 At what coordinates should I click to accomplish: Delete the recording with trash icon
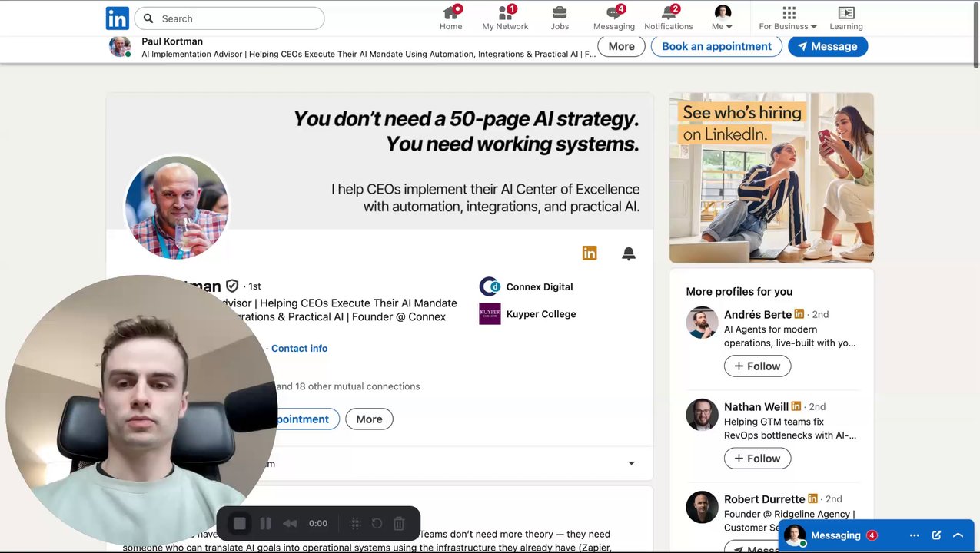399,523
